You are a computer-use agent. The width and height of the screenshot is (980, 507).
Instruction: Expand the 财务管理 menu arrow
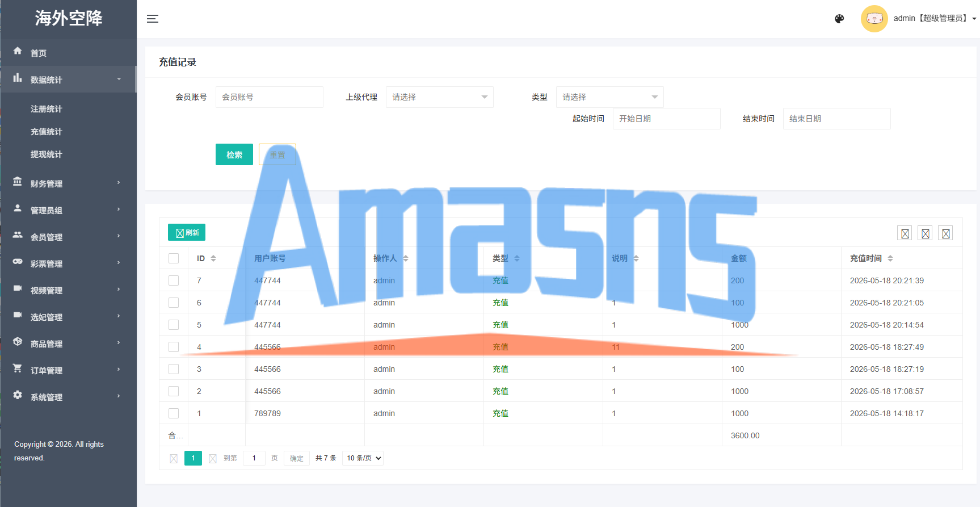click(119, 183)
